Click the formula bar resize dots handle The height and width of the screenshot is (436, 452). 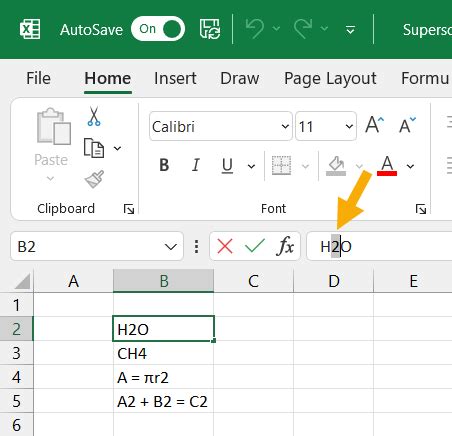click(x=197, y=247)
